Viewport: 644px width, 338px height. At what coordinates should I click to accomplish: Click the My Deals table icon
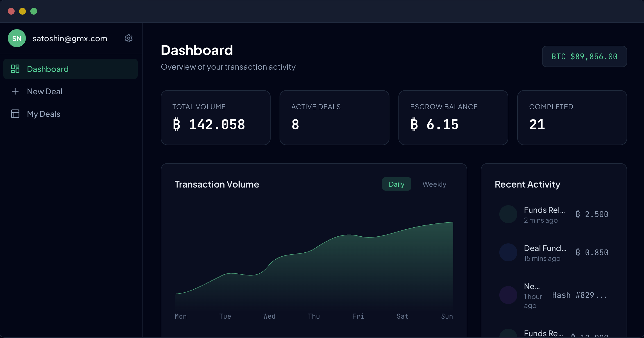click(15, 114)
